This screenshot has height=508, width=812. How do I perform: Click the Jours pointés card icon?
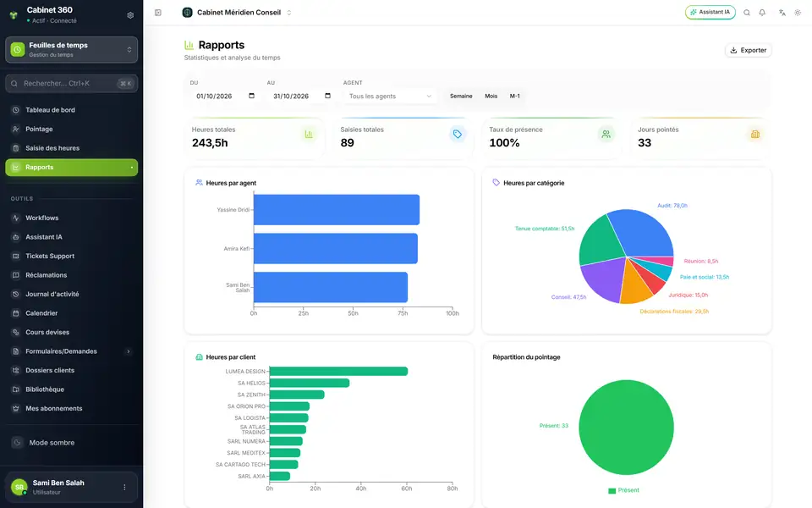pyautogui.click(x=755, y=135)
